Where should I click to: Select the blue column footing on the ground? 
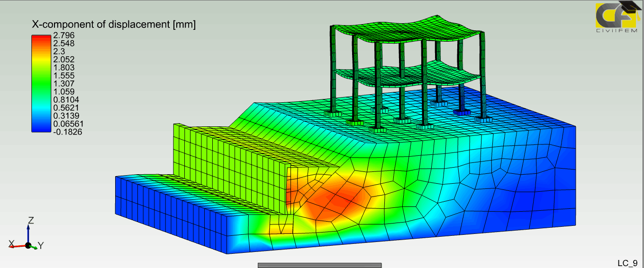(x=461, y=112)
